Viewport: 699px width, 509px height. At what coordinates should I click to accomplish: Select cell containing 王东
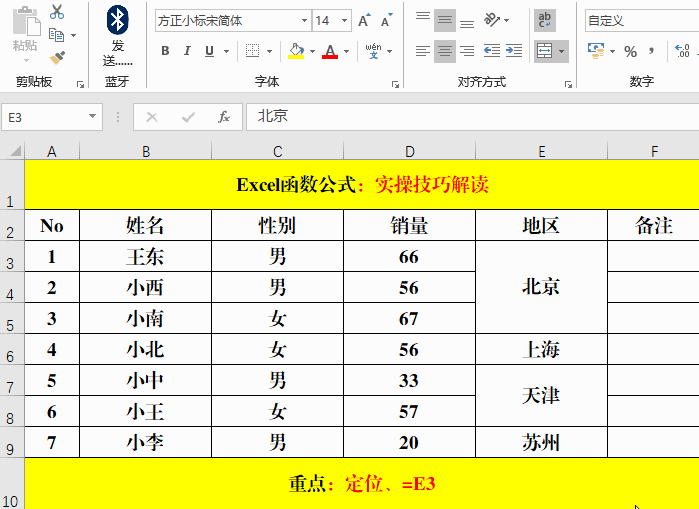pyautogui.click(x=145, y=256)
